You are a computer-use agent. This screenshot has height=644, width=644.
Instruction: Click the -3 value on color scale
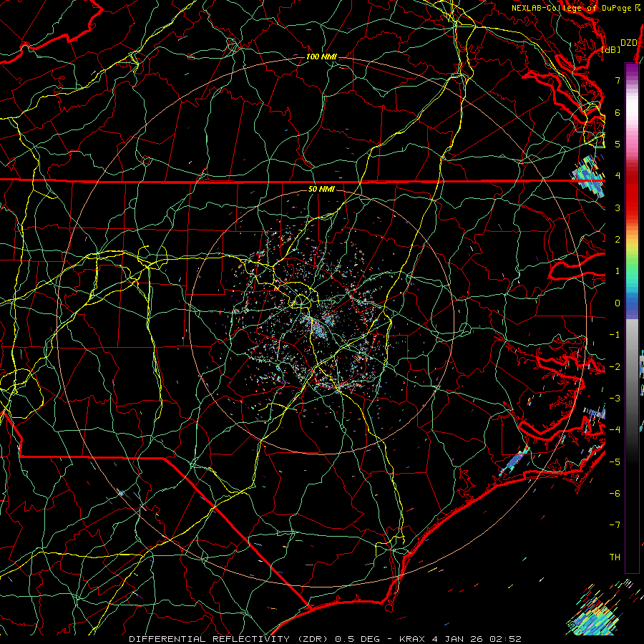pyautogui.click(x=615, y=399)
